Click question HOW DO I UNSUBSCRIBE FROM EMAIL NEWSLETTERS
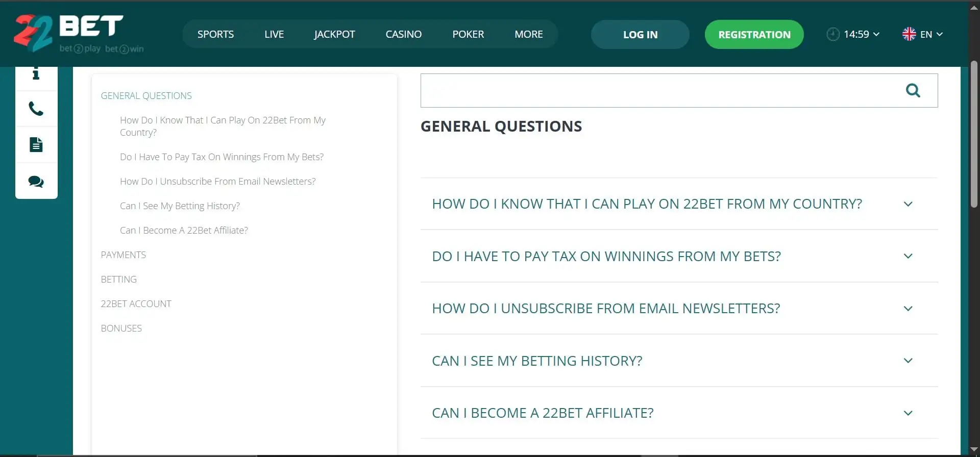 click(606, 309)
